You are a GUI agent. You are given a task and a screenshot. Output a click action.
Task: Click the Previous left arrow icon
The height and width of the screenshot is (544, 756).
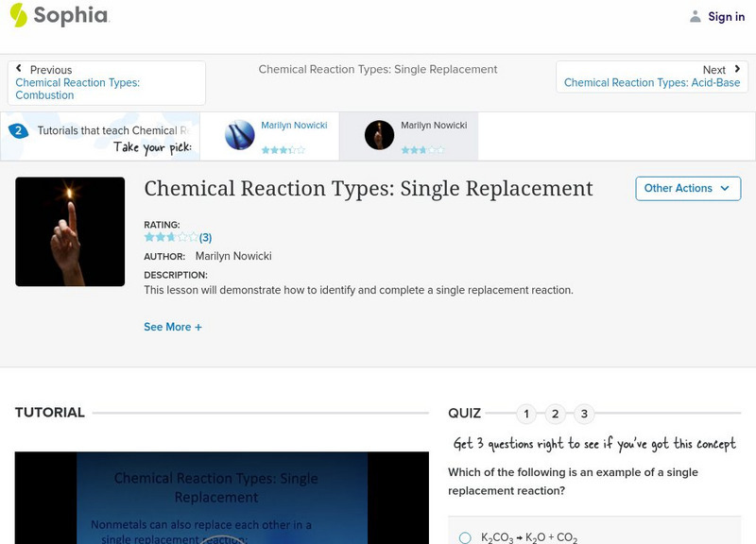click(20, 69)
